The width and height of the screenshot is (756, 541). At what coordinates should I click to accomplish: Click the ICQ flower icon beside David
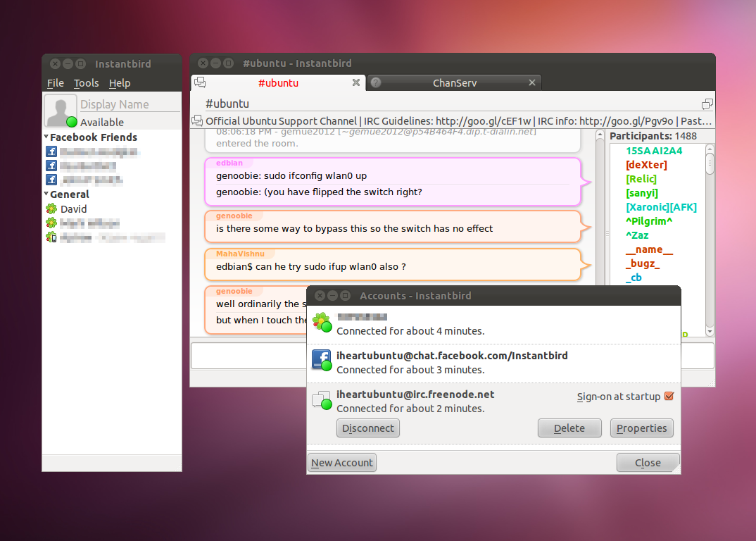(x=51, y=209)
